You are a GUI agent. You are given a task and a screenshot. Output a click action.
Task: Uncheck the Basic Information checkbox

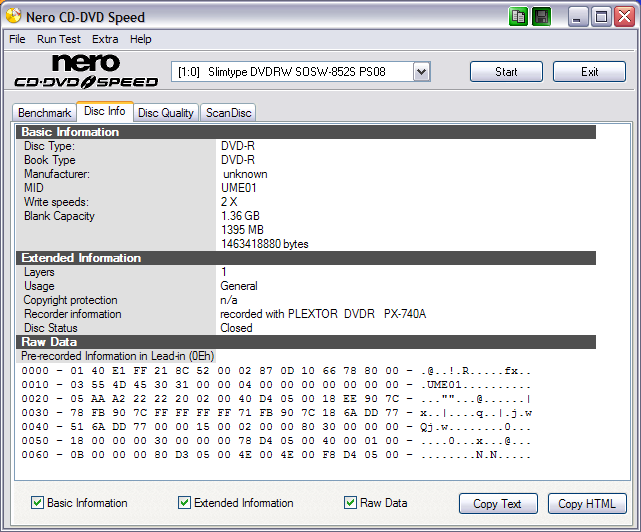click(38, 503)
